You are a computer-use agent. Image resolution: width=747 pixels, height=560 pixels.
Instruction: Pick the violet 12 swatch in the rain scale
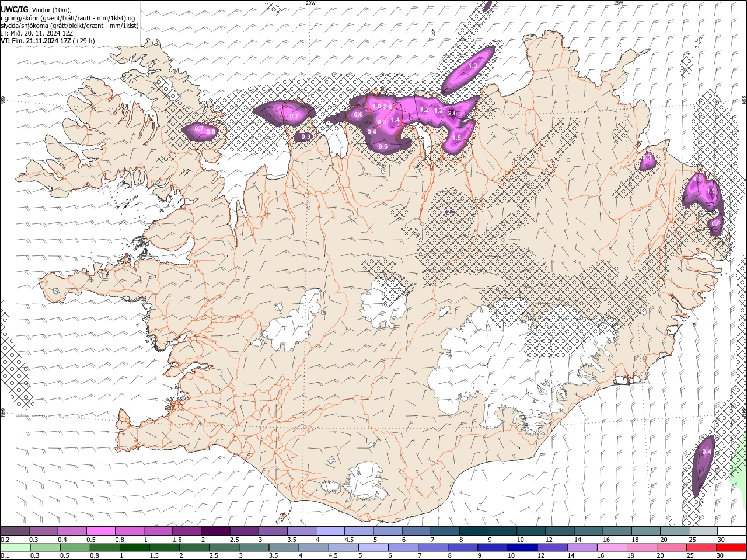pos(552,547)
